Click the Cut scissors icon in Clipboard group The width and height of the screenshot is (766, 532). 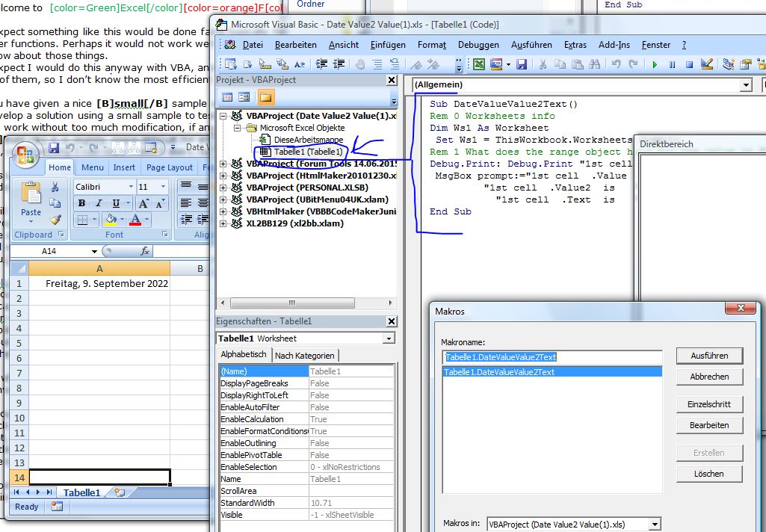(x=55, y=187)
